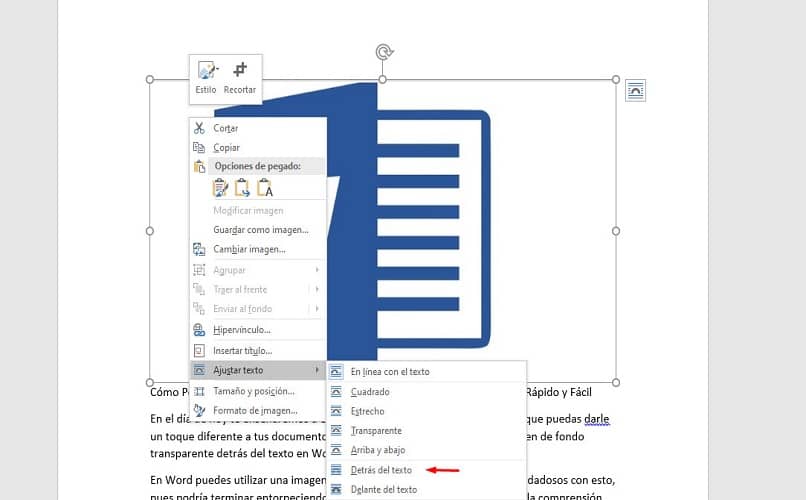Click the top-left image resize handle
The width and height of the screenshot is (806, 500).
(150, 79)
